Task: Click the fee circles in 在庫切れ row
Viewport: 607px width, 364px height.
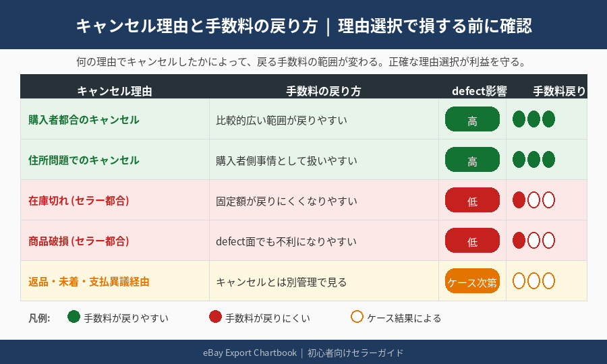Action: (x=533, y=200)
